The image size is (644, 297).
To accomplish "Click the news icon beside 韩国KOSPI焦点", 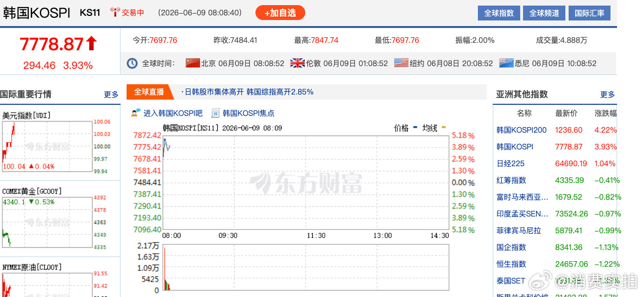I will 215,113.
